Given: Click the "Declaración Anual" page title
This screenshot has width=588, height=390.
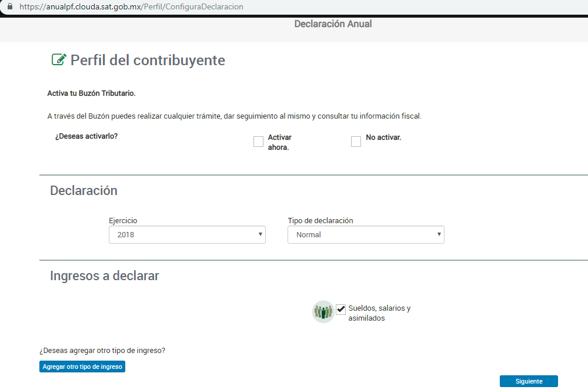Looking at the screenshot, I should click(x=333, y=23).
